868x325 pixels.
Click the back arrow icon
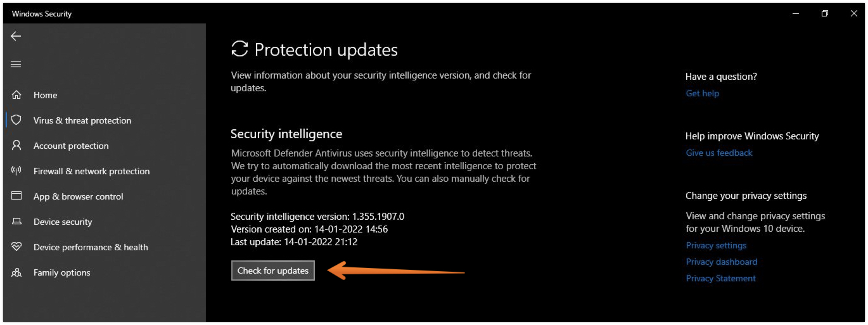point(16,37)
